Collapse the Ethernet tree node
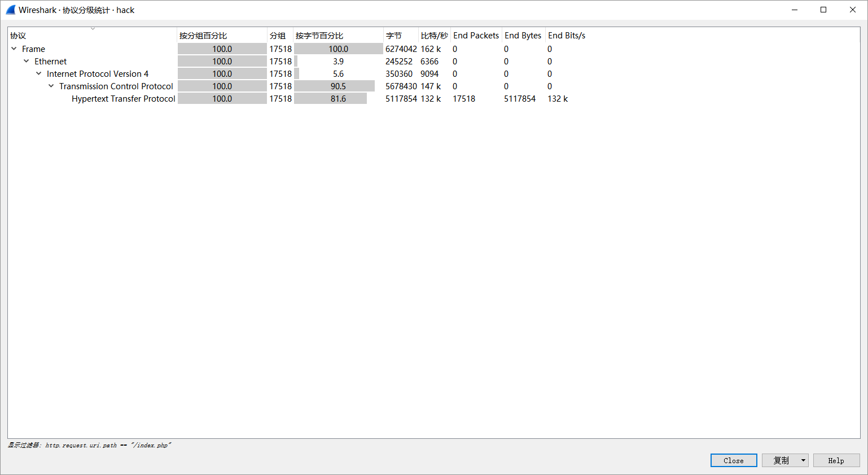868x475 pixels. click(x=27, y=62)
